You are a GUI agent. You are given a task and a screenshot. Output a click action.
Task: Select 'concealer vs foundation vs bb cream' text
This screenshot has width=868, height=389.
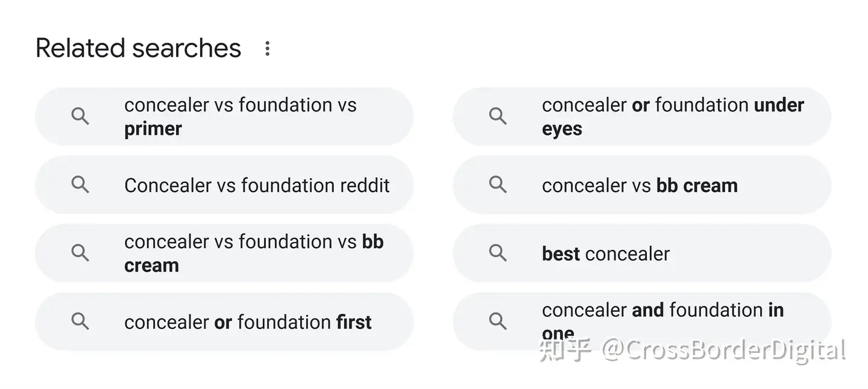[253, 253]
